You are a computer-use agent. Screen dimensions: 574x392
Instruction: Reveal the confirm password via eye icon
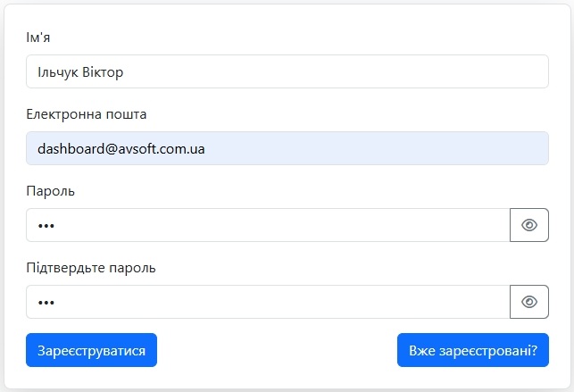click(x=528, y=302)
